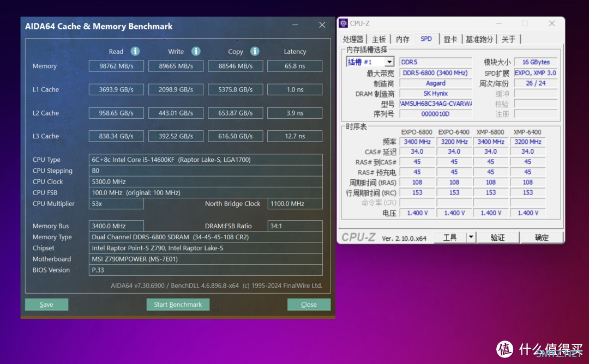Click the Memory Bus value 3400.0 MHz

tap(116, 226)
